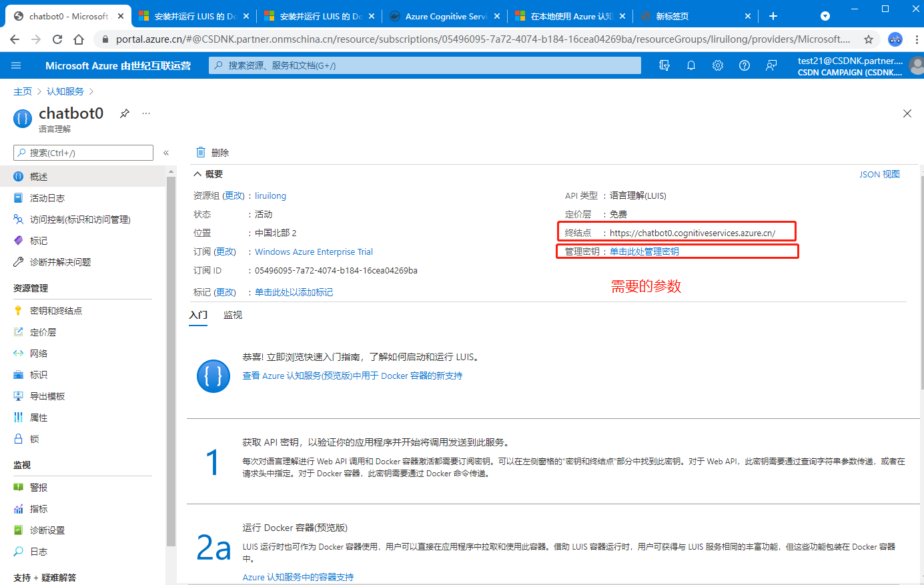
Task: Click the chatbot0 endpoint URL
Action: pos(692,233)
